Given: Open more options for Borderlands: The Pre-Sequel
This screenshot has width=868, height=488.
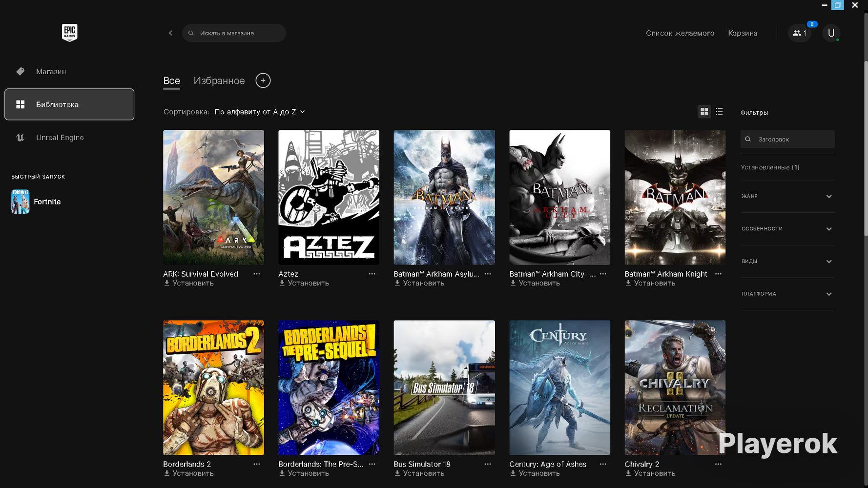Looking at the screenshot, I should (x=372, y=464).
